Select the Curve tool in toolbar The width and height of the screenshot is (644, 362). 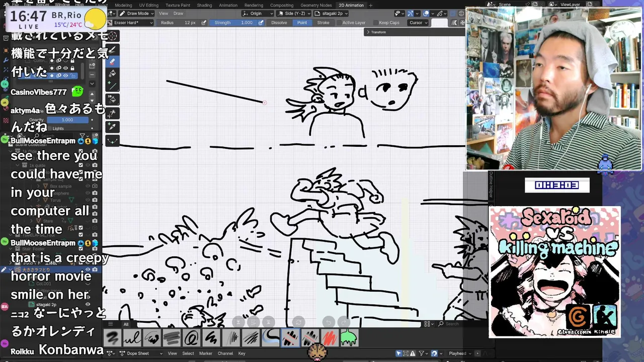tap(112, 141)
